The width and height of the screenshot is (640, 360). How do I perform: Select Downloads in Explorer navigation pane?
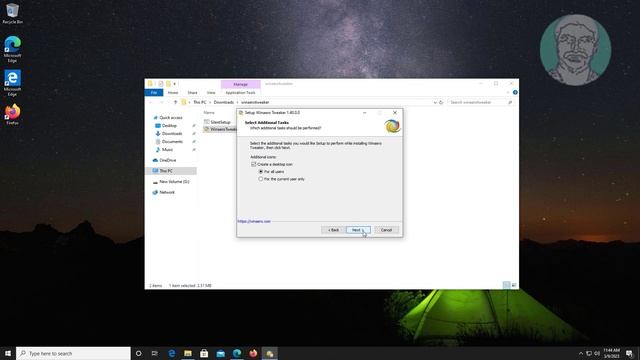click(172, 133)
